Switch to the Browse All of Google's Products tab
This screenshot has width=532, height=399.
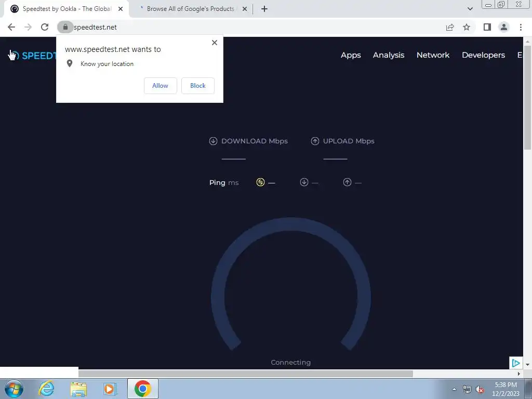190,9
